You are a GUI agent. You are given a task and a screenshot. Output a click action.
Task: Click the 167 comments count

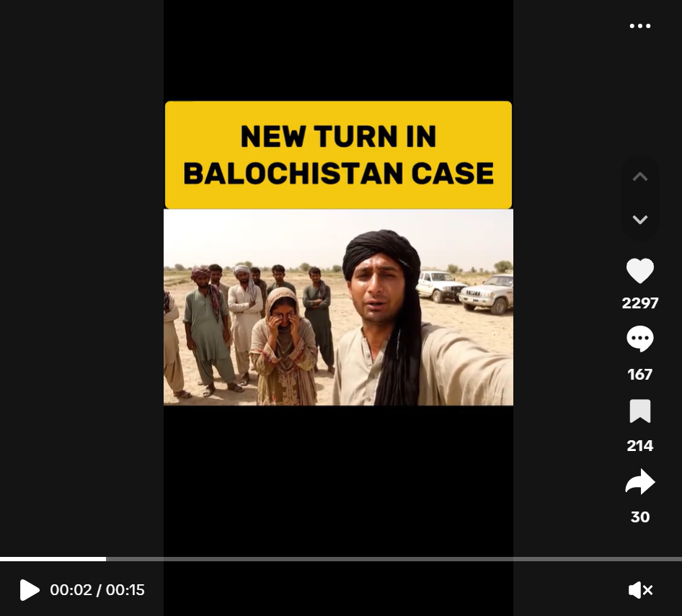coord(639,375)
